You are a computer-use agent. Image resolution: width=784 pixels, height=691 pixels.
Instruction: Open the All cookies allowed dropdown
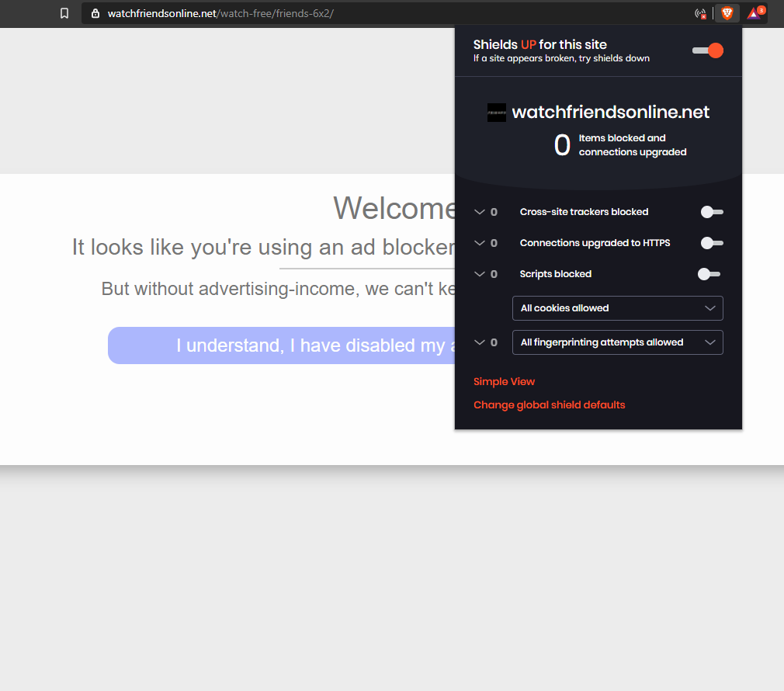click(618, 308)
